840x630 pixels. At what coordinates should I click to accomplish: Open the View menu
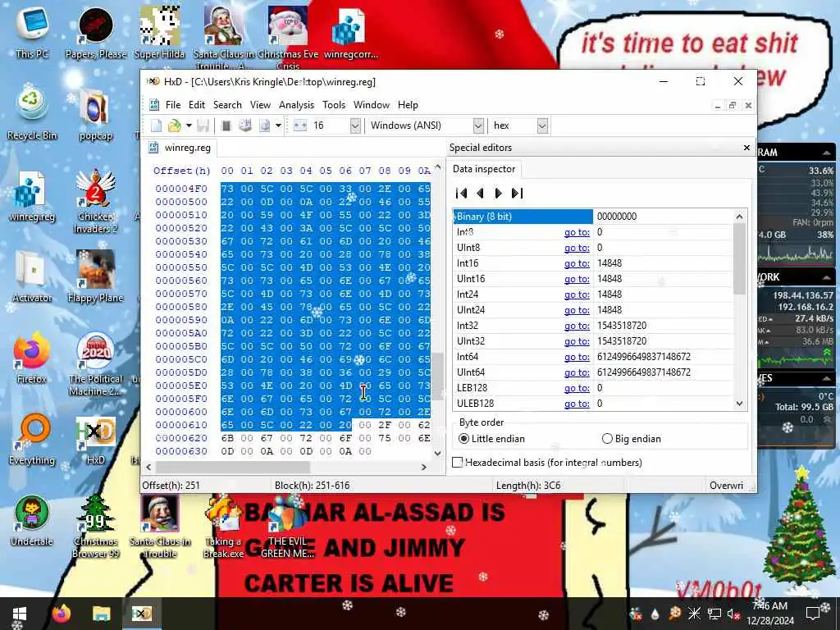[x=260, y=105]
